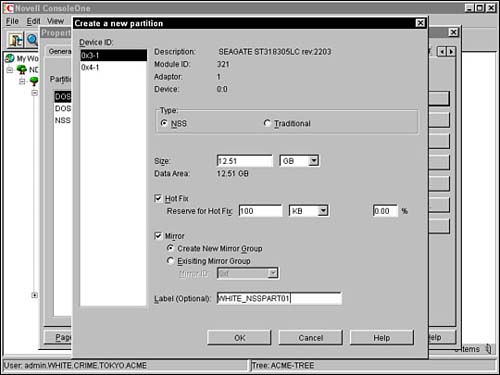Minimize the ConsoleOne window
The image size is (500, 375).
click(470, 8)
